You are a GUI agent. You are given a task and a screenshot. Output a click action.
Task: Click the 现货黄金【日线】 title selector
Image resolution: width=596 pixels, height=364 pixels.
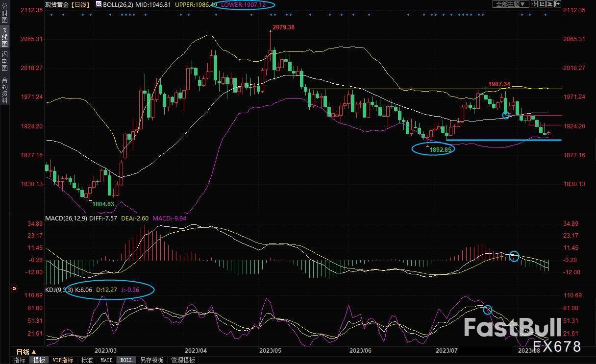click(66, 4)
